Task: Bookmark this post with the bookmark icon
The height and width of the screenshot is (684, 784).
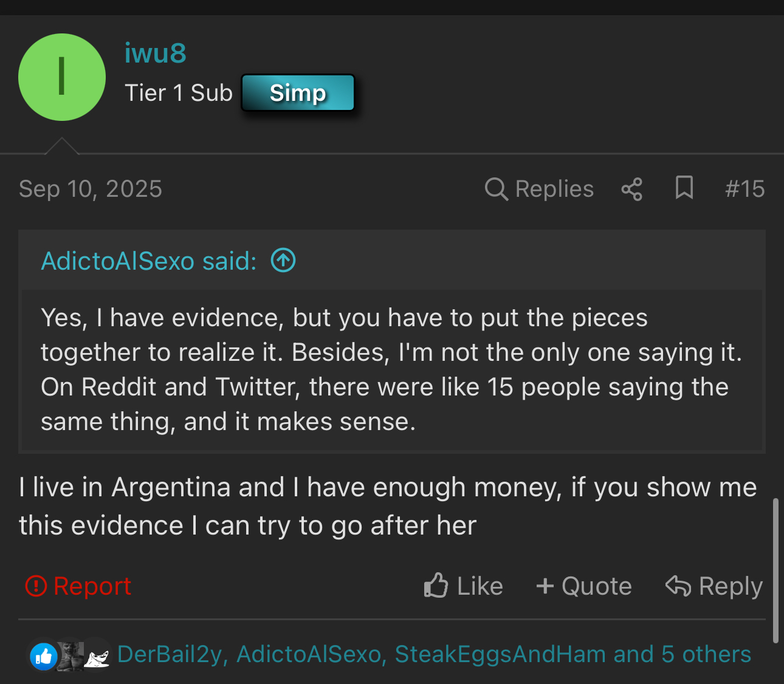Action: coord(684,188)
